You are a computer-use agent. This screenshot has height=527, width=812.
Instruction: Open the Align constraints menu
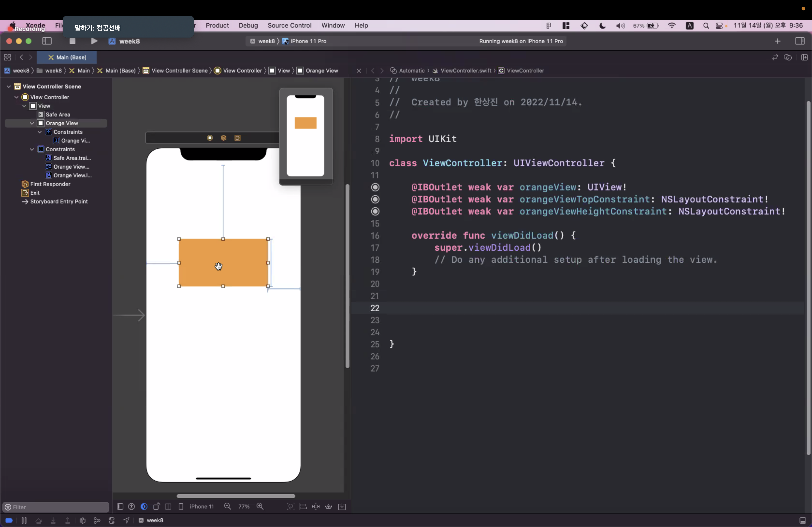(x=303, y=507)
